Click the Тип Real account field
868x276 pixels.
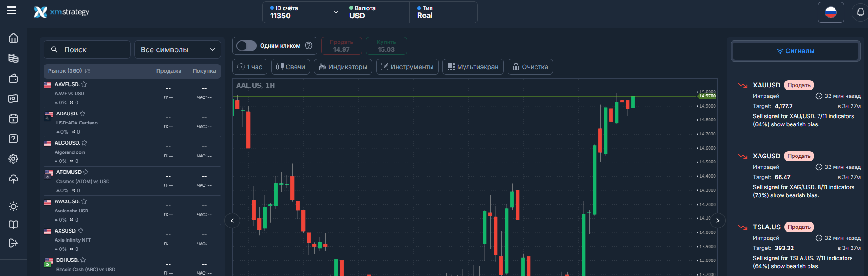coord(443,12)
